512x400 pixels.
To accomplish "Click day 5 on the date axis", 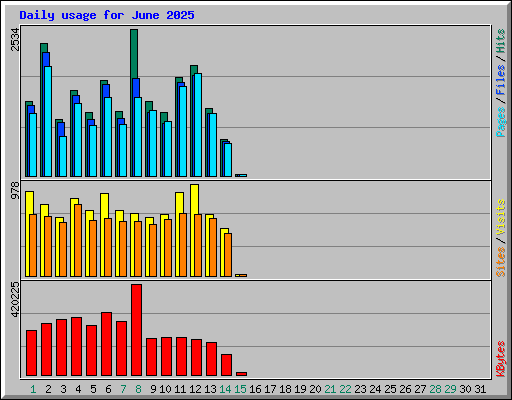I will click(93, 389).
